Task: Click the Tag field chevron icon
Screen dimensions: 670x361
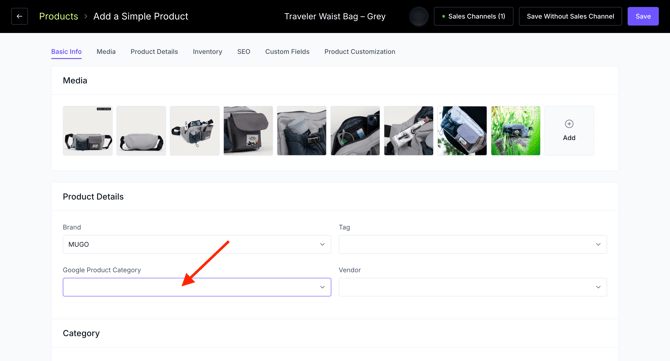Action: [598, 244]
